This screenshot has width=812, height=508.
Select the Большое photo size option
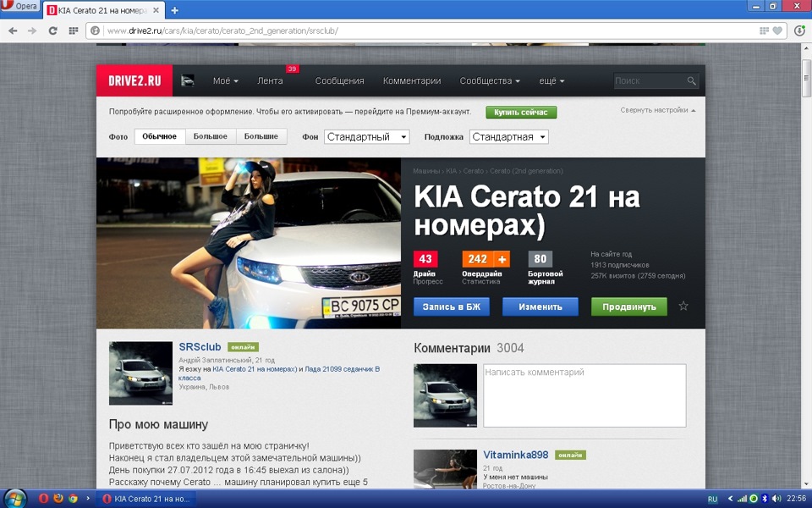211,136
